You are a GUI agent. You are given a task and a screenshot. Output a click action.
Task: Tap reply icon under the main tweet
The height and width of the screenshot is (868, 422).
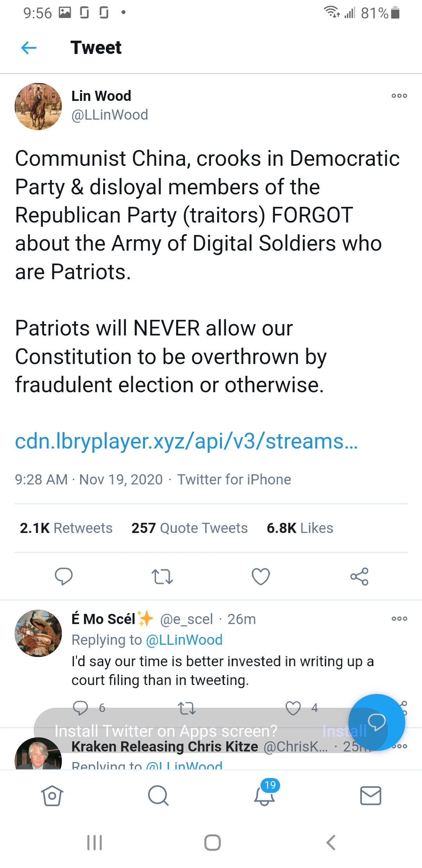point(64,576)
